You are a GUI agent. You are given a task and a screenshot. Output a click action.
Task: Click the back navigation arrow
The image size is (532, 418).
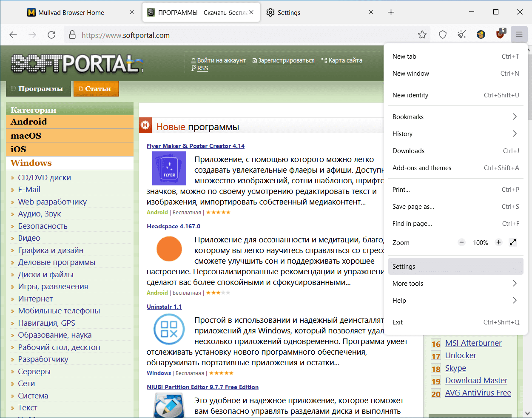pyautogui.click(x=13, y=35)
